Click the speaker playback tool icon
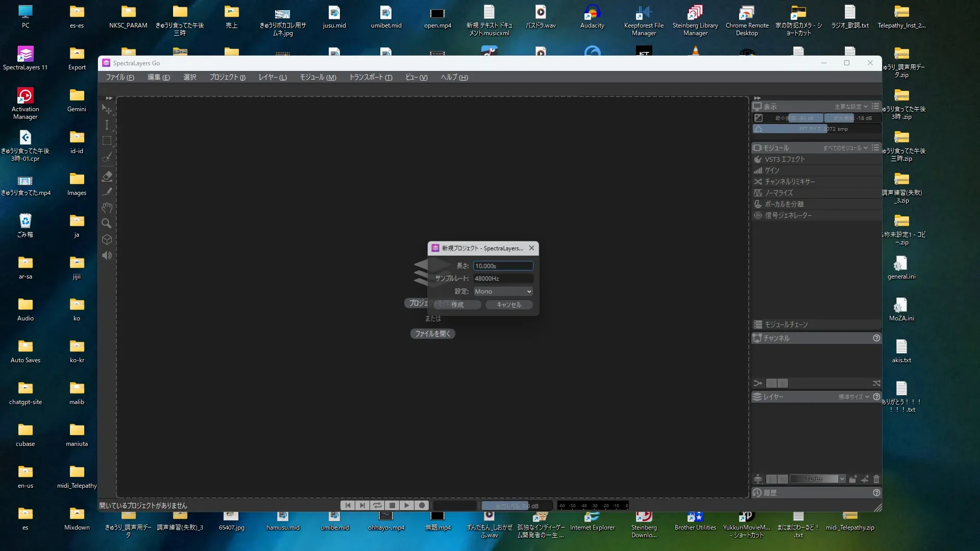This screenshot has height=551, width=980. tap(107, 256)
